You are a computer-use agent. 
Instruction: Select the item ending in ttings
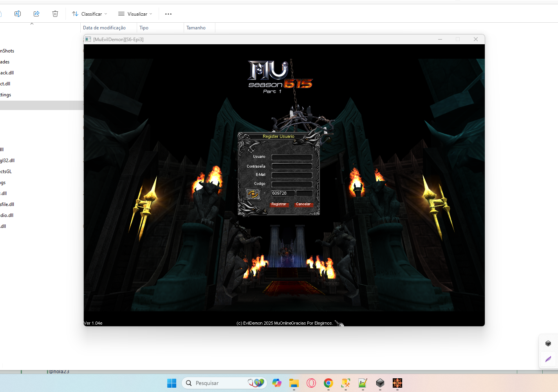[x=5, y=95]
